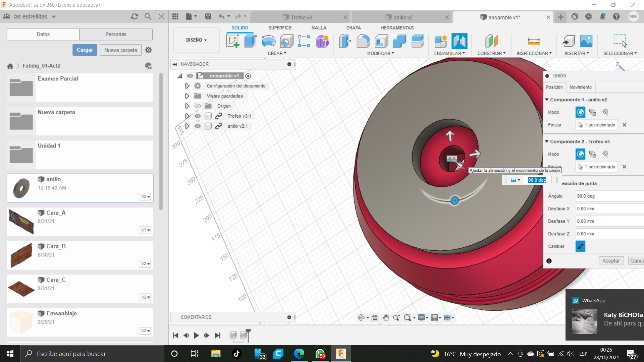This screenshot has height=362, width=644.
Task: Hide the Trofeo v3:1 component visibility
Action: (198, 116)
